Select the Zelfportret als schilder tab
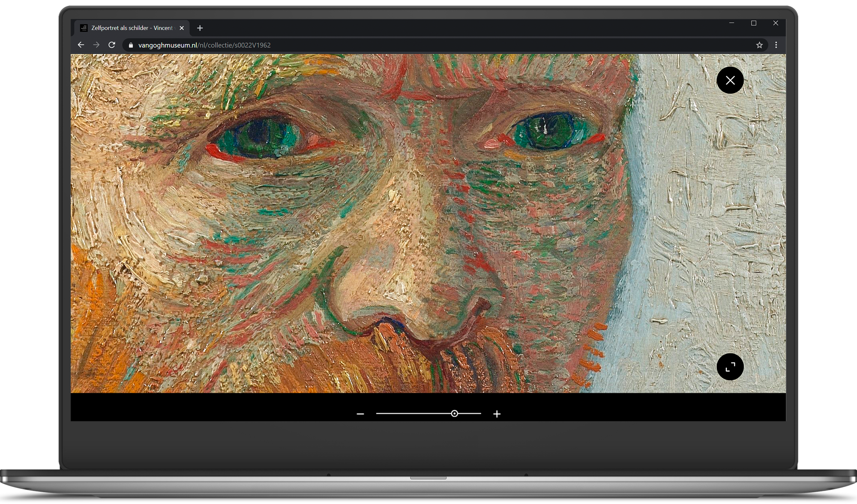The image size is (857, 504). [129, 28]
